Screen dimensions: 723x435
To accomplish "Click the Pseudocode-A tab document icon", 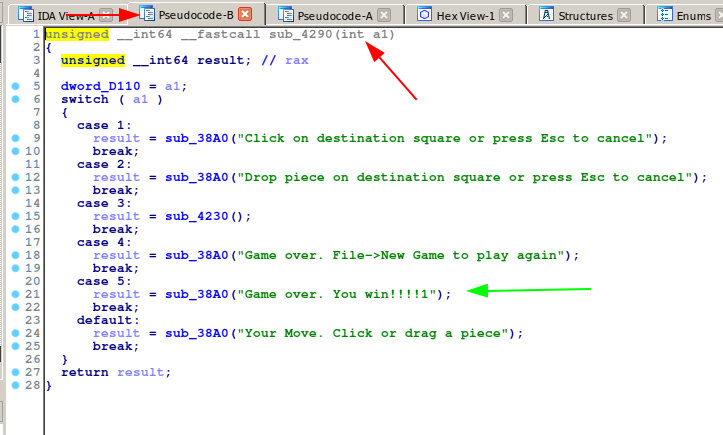I will pos(286,15).
